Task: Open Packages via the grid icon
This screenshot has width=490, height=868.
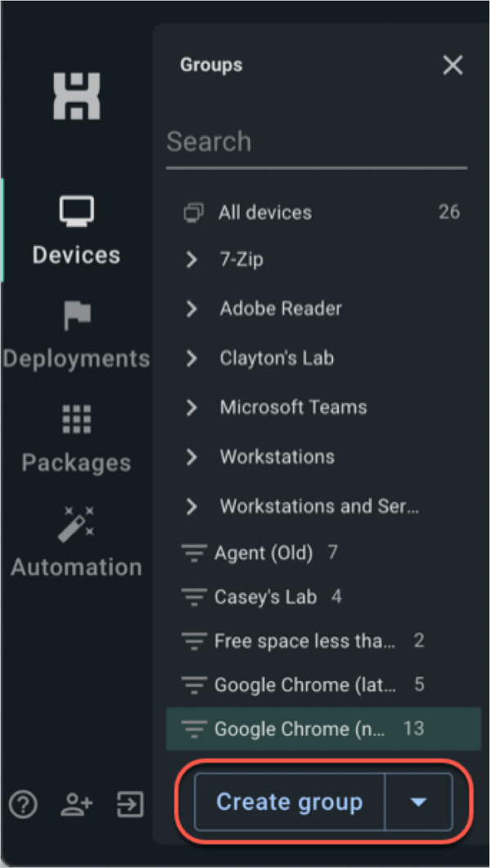Action: pyautogui.click(x=76, y=418)
